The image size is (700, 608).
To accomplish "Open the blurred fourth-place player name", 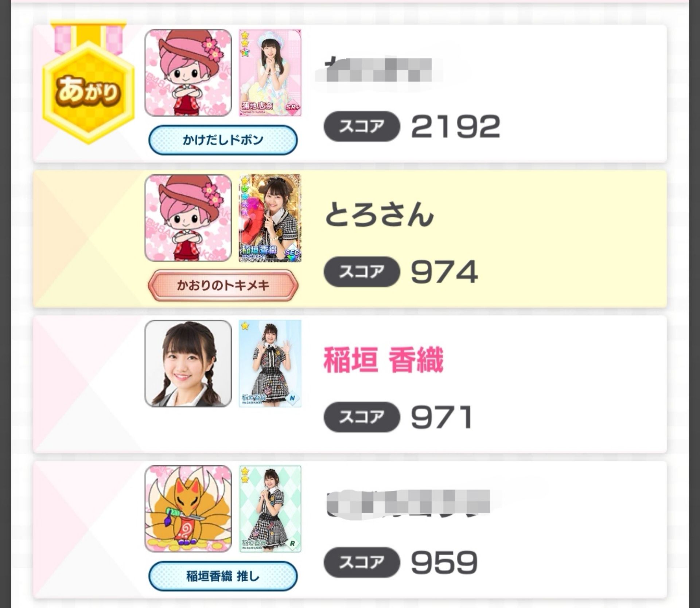I will 408,504.
